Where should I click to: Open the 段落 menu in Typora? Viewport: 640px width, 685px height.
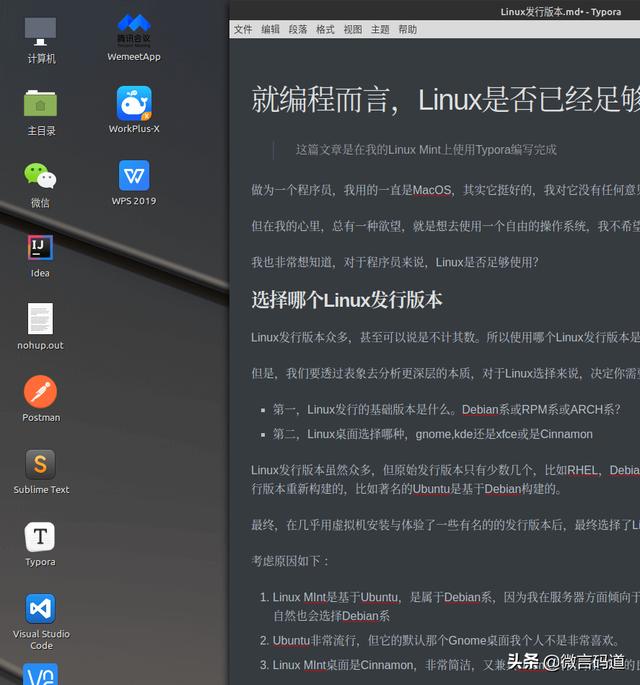point(298,29)
